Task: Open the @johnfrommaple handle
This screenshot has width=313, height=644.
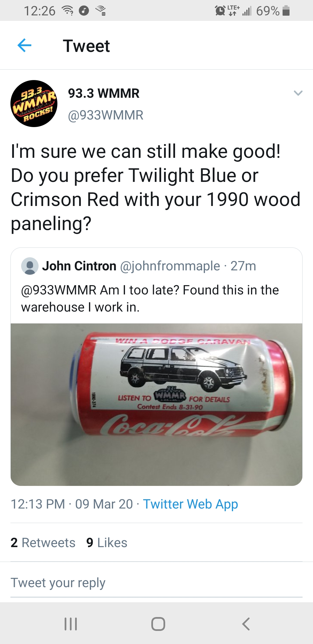Action: [170, 266]
